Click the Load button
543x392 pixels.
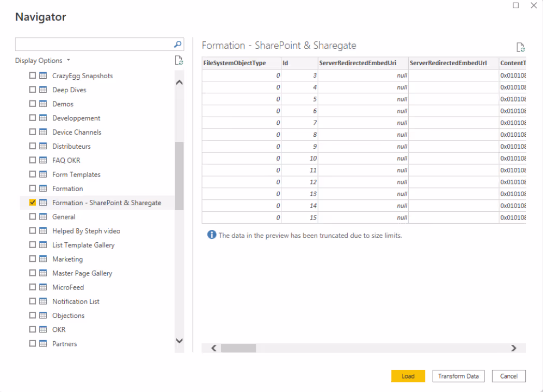pos(408,376)
